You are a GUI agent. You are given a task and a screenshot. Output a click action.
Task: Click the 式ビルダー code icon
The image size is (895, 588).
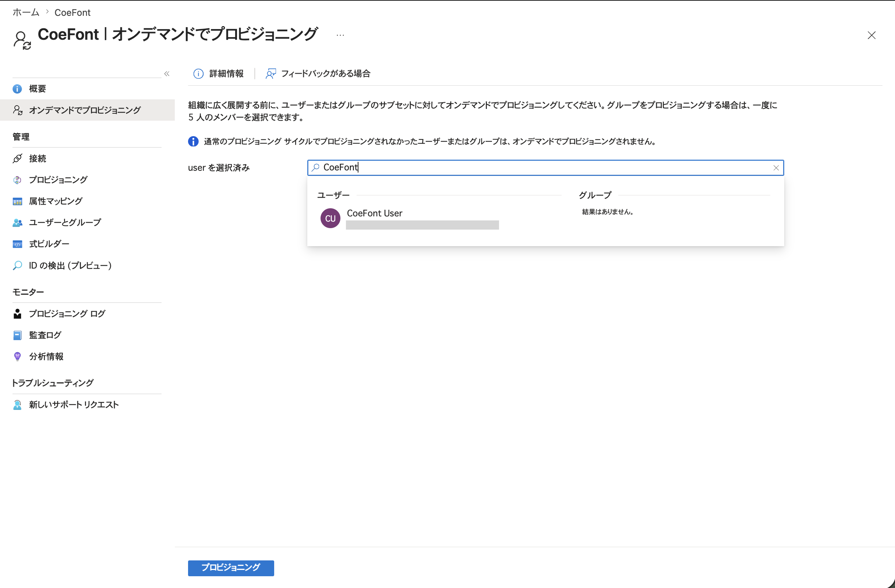[17, 244]
